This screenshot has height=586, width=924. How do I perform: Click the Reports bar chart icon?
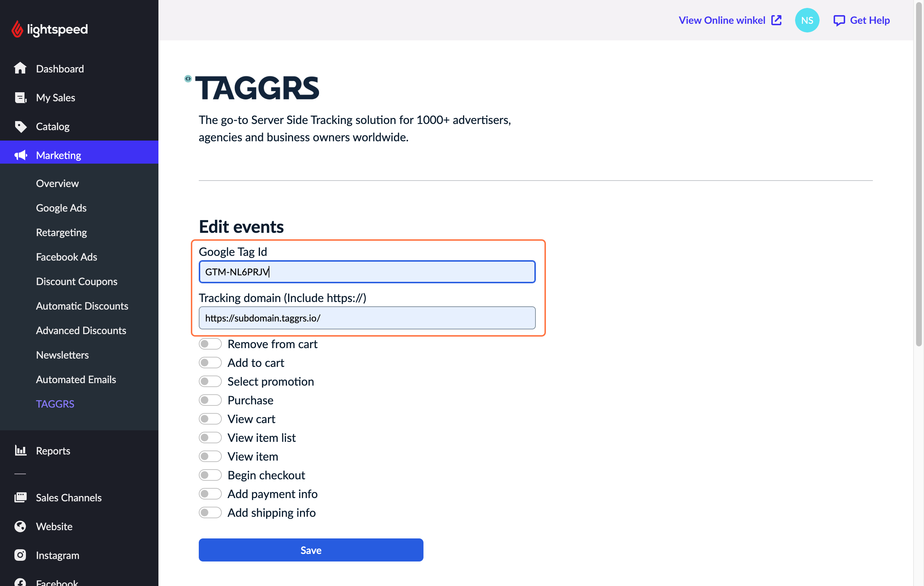pos(20,450)
